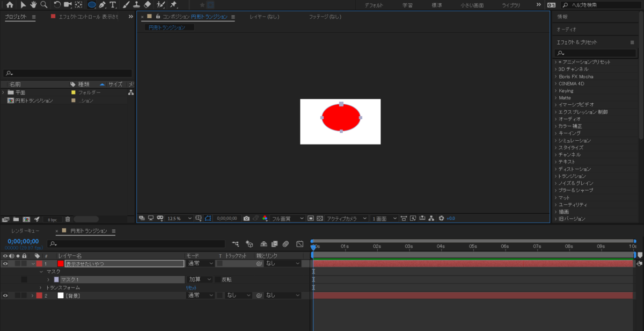The width and height of the screenshot is (644, 331).
Task: Click the red label color of layer 1
Action: point(39,264)
